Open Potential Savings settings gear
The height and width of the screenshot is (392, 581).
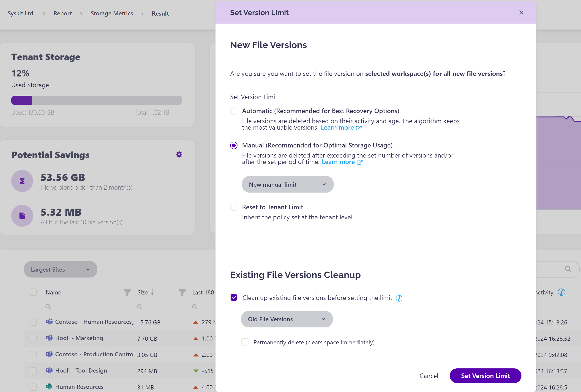pyautogui.click(x=179, y=154)
